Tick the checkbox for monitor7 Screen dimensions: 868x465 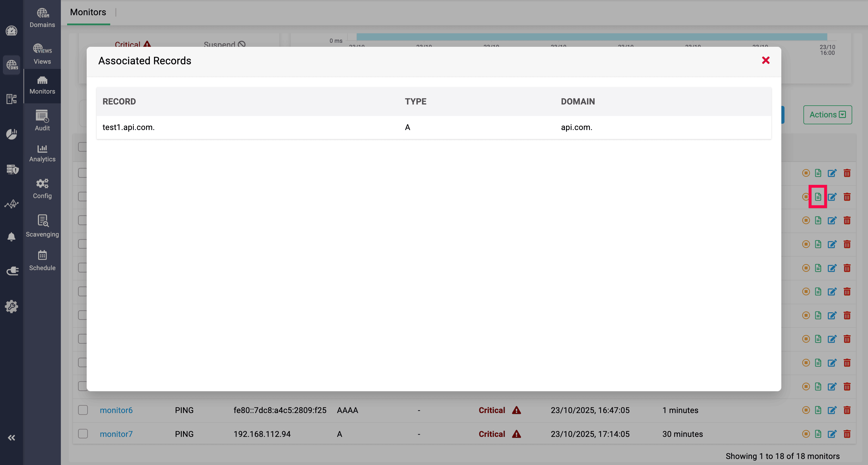pyautogui.click(x=83, y=434)
